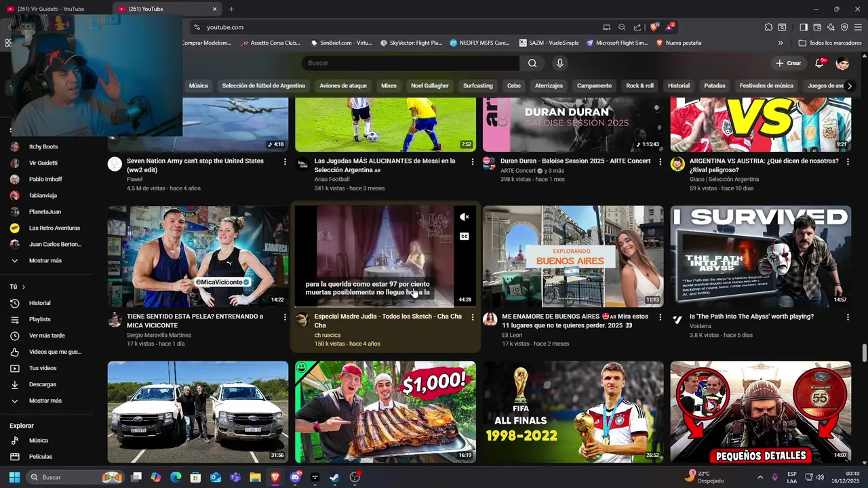Click the 'Crear' button

pos(788,63)
